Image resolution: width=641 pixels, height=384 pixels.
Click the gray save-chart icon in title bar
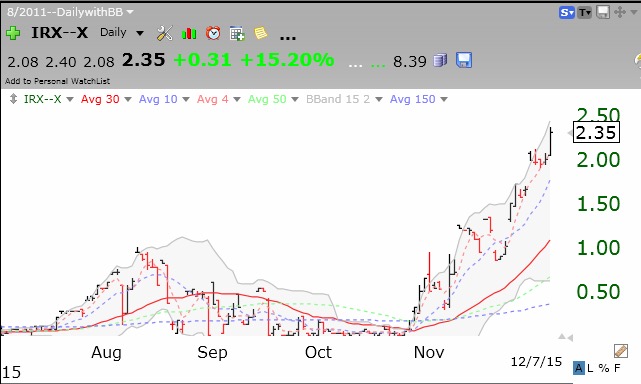coord(603,12)
